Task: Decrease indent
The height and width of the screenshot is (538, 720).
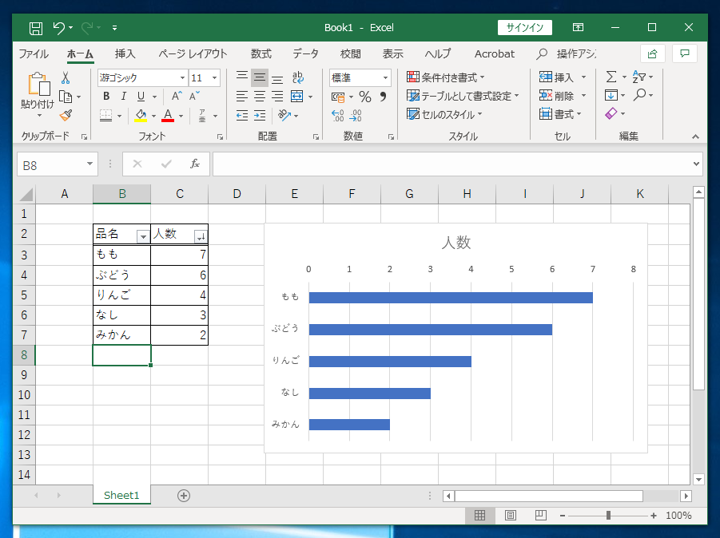Action: click(x=242, y=115)
